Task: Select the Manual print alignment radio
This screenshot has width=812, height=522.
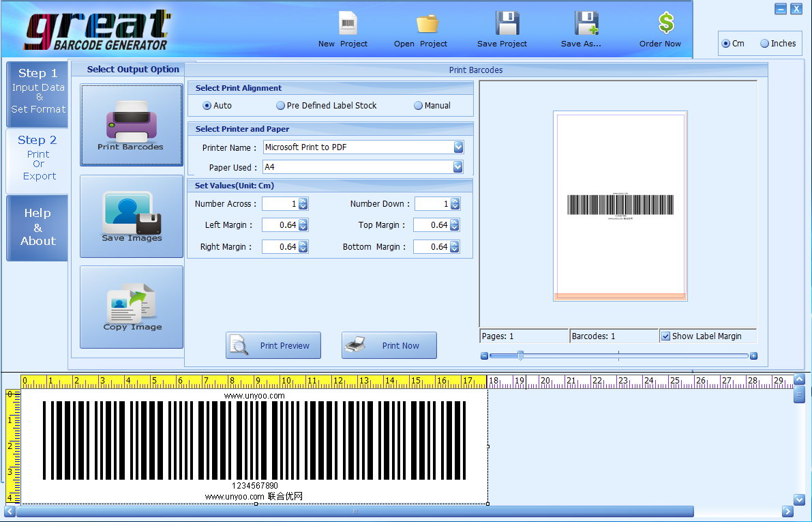Action: pos(419,106)
